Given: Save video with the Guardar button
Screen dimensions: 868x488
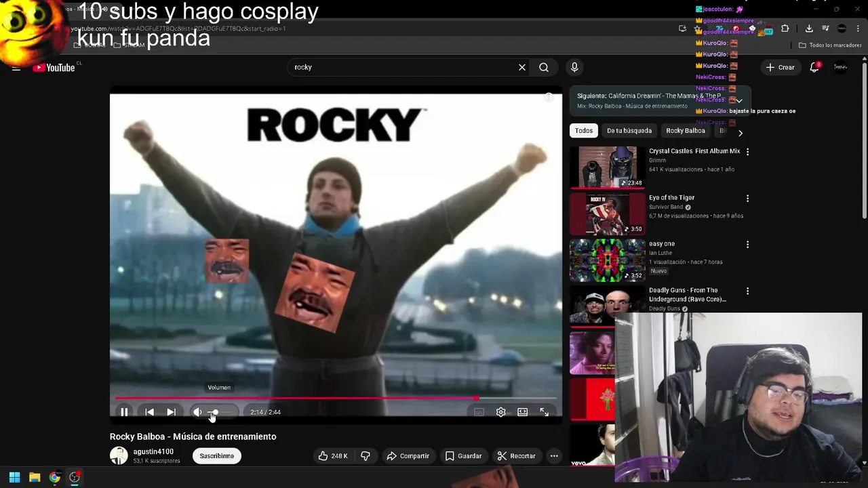Looking at the screenshot, I should [x=463, y=456].
